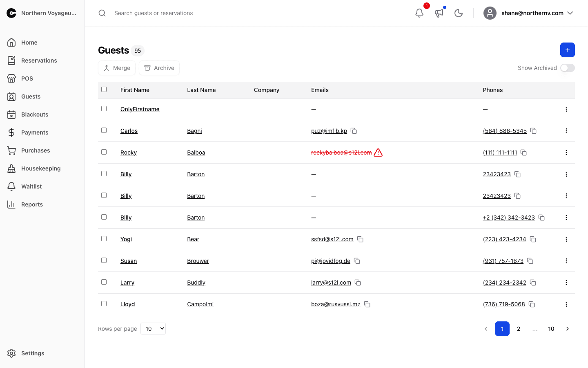Check the select-all header checkbox
The width and height of the screenshot is (588, 368).
(x=104, y=89)
